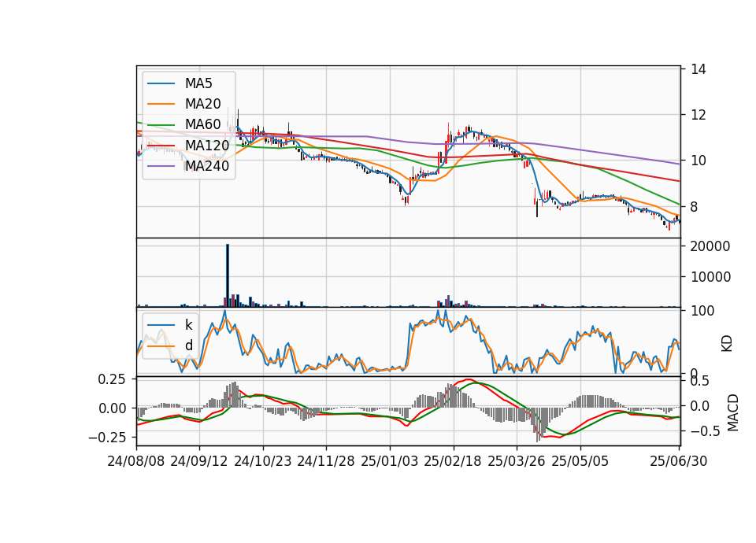Click the left MACD axis value 0.25
This screenshot has height=543, width=756.
click(x=112, y=379)
